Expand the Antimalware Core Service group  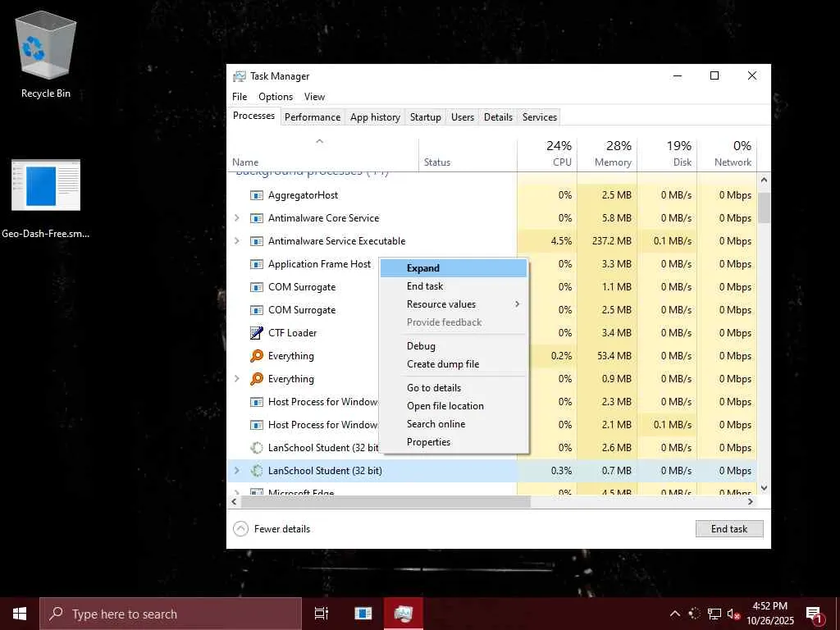[237, 218]
